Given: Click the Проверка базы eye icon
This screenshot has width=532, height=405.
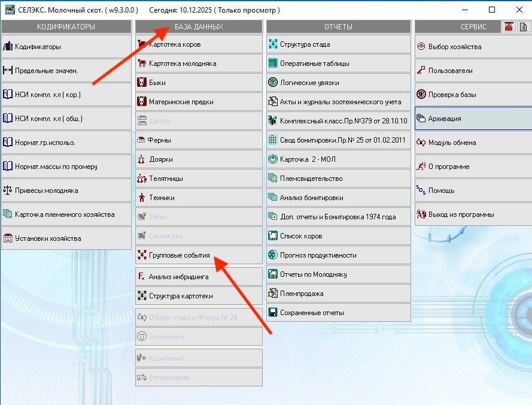Looking at the screenshot, I should coord(421,94).
